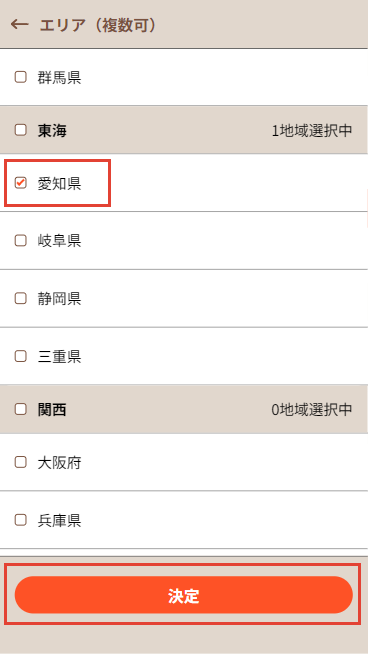Viewport: 368px width, 654px height.
Task: Check the 静岡県 checkbox
Action: point(20,299)
